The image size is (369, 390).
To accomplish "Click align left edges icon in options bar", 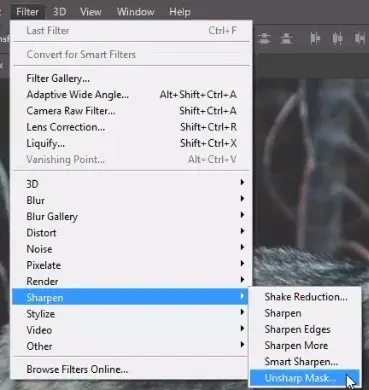I will 315,38.
